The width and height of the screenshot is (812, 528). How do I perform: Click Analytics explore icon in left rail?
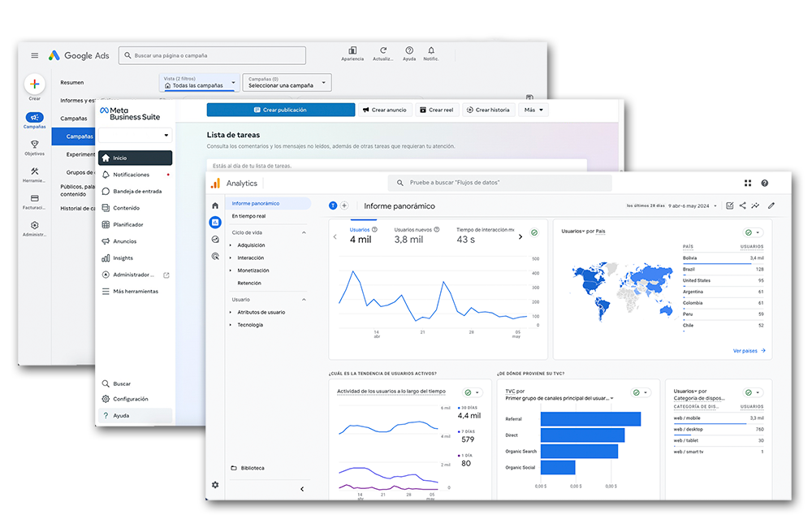click(215, 240)
